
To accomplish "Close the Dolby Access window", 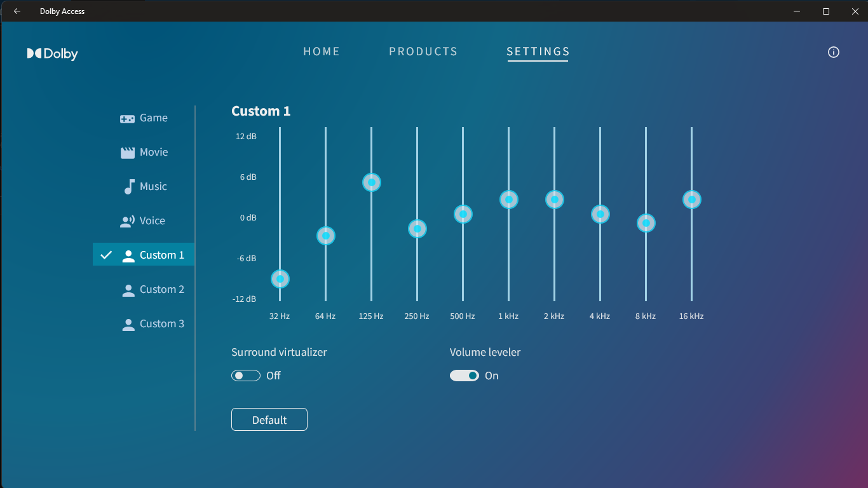I will click(x=855, y=11).
